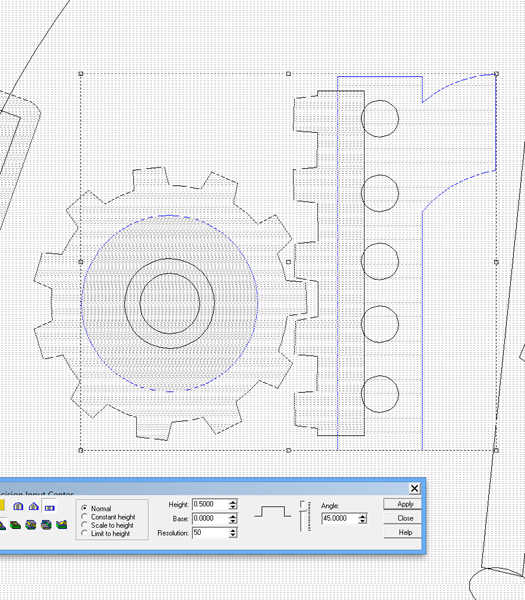Open Help for the relief dialog
Viewport: 525px width, 600px height.
pos(402,532)
